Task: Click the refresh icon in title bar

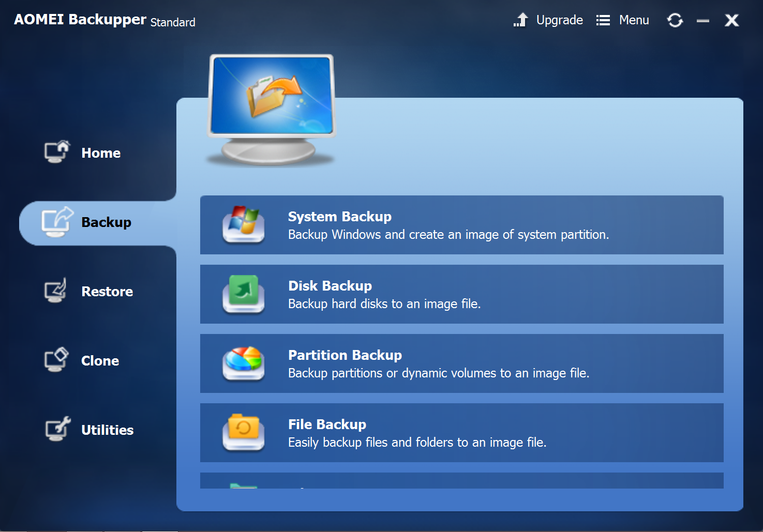Action: click(675, 20)
